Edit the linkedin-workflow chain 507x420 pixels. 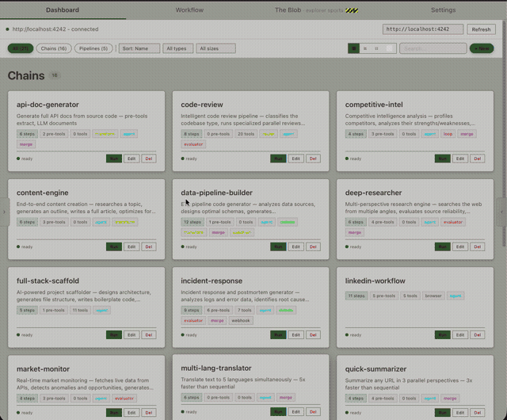click(x=460, y=335)
